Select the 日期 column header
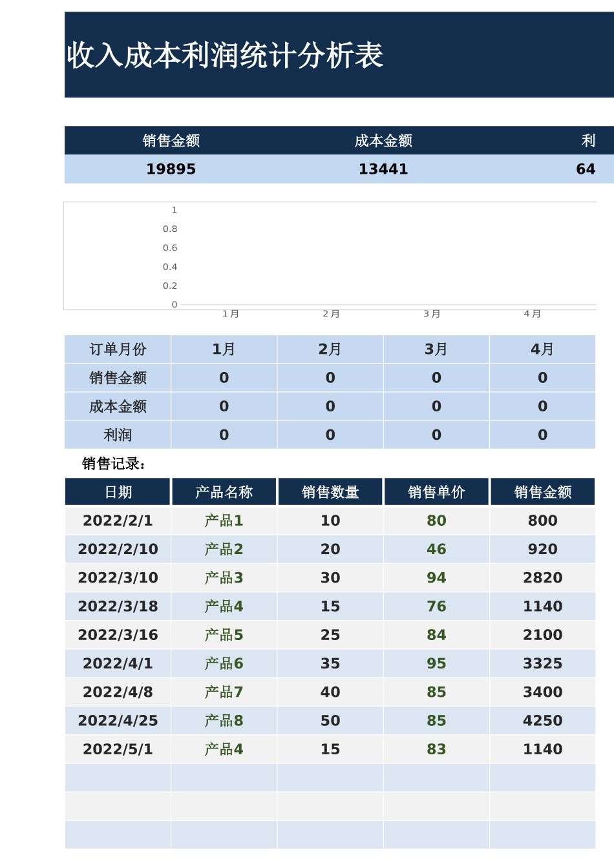 pyautogui.click(x=117, y=491)
